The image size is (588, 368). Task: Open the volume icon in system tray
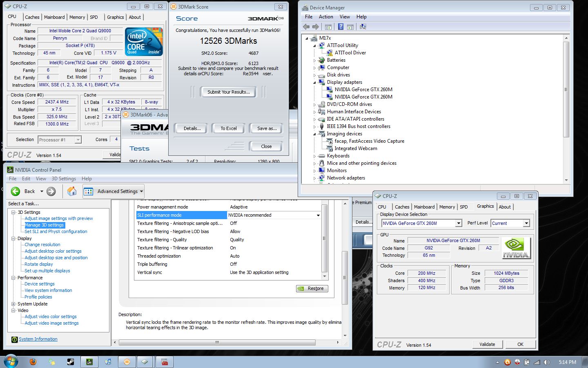[x=547, y=362]
